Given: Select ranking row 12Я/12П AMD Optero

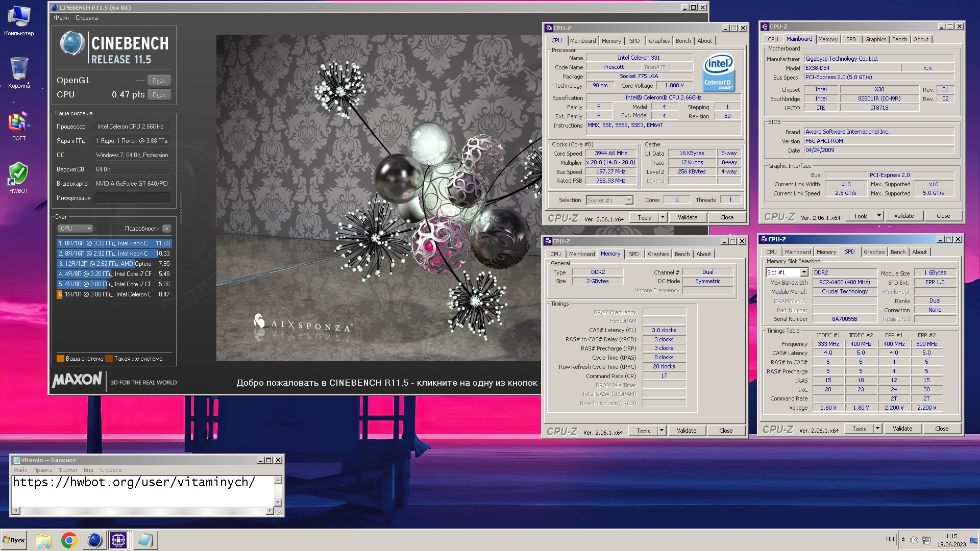Looking at the screenshot, I should point(114,264).
